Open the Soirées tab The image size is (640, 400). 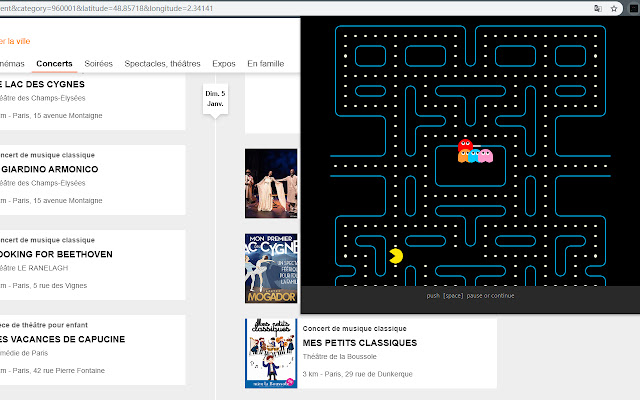98,64
